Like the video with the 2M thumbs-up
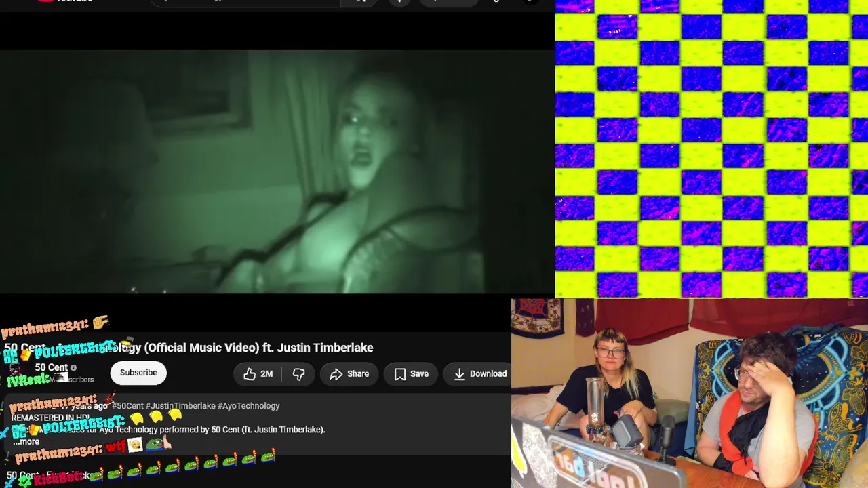 tap(258, 374)
